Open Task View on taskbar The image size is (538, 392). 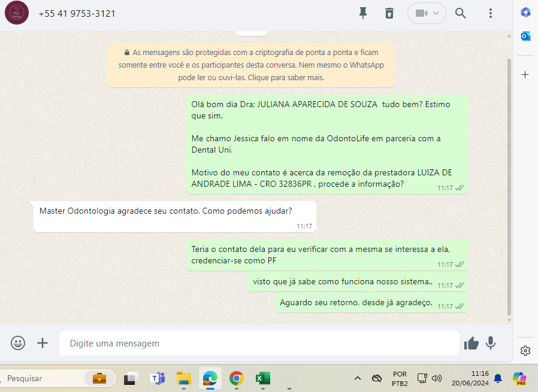pyautogui.click(x=131, y=378)
